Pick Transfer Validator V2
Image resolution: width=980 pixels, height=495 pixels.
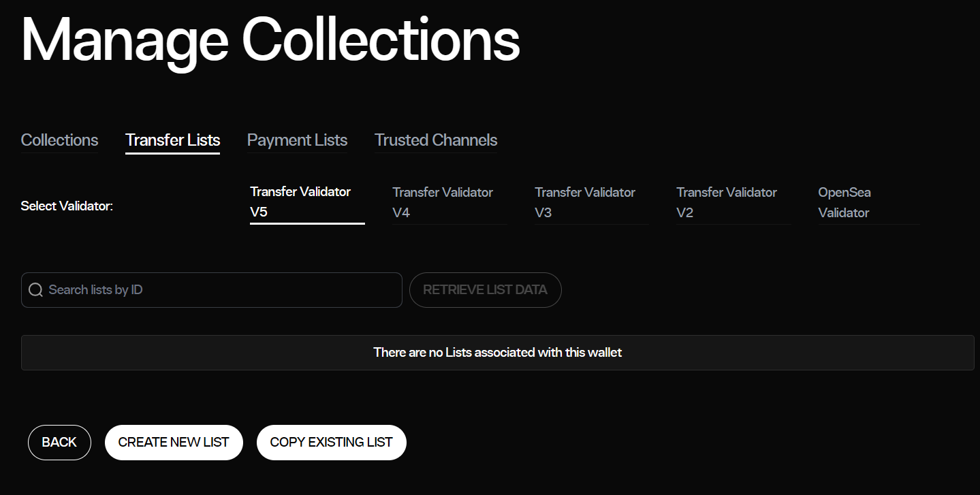[x=727, y=202]
